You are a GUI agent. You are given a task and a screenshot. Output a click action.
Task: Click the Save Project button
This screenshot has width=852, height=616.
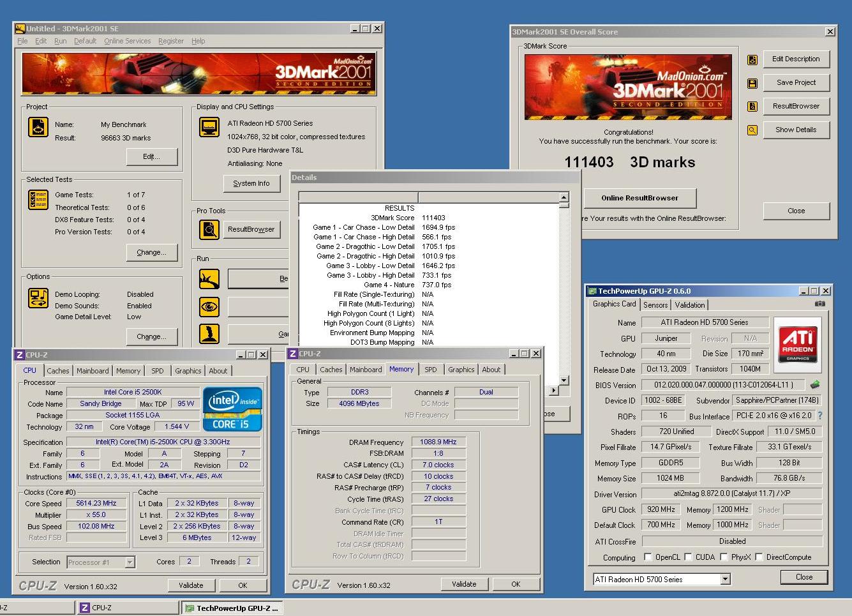pyautogui.click(x=796, y=82)
